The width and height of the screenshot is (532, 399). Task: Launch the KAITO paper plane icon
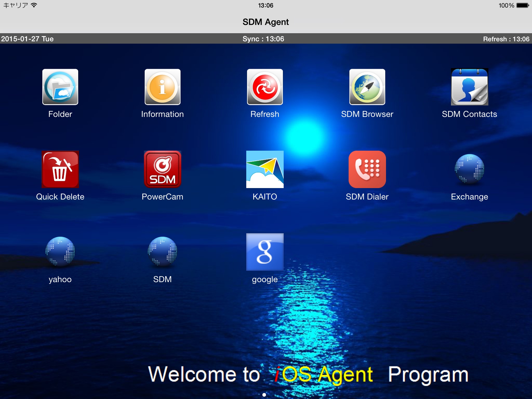pos(265,169)
